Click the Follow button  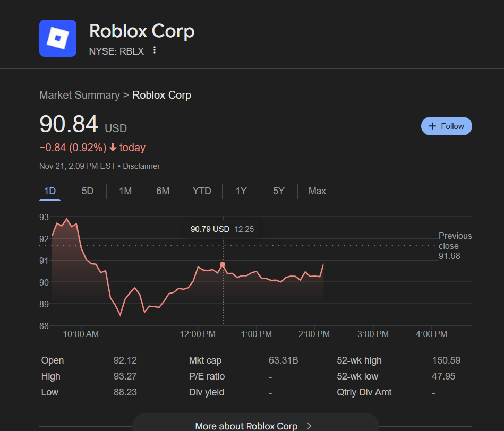(x=447, y=126)
